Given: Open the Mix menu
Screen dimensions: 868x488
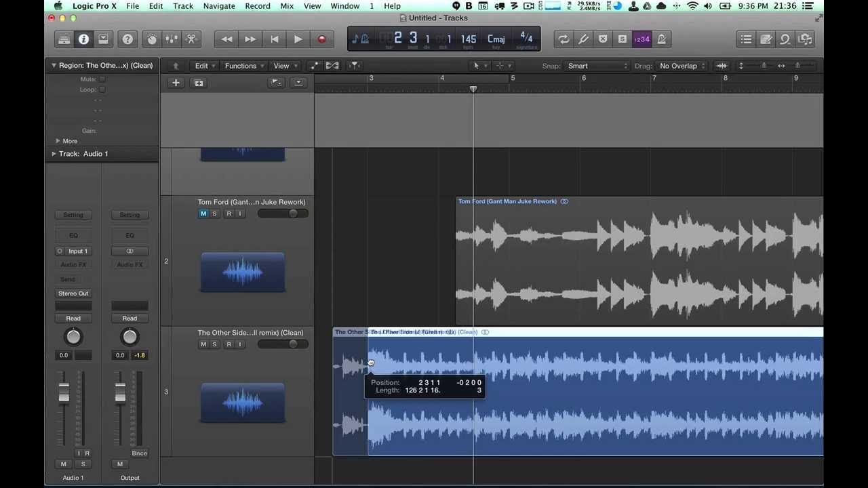Looking at the screenshot, I should point(287,6).
